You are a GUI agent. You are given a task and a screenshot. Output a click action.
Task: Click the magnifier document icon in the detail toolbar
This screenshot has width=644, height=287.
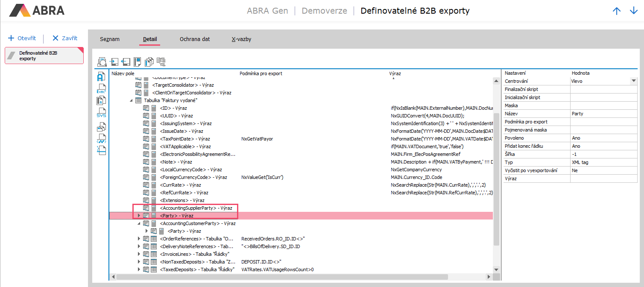click(102, 62)
